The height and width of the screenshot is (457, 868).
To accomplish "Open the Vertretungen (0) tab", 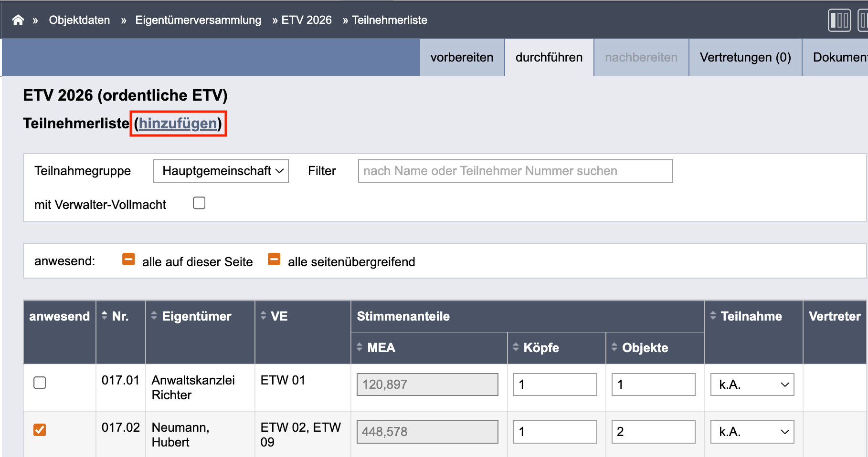I will pos(745,57).
